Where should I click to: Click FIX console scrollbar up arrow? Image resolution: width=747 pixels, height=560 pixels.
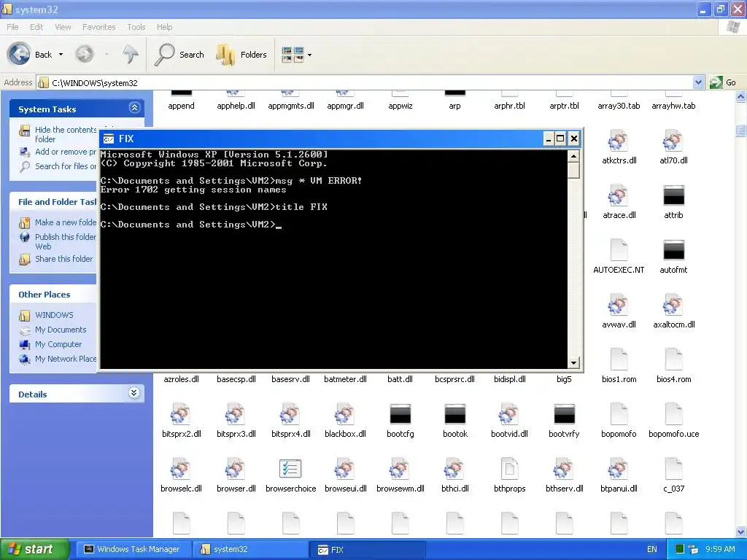[x=573, y=156]
